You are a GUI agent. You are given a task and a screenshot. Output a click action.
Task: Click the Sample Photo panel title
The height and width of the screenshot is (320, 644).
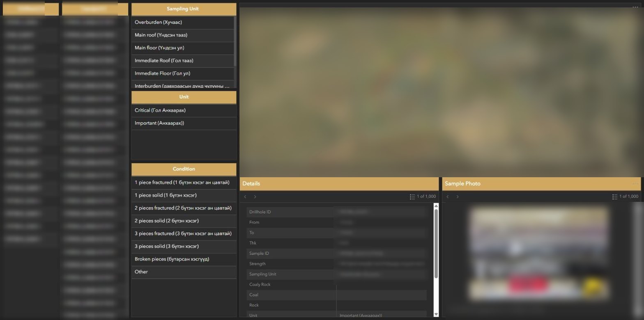(x=462, y=183)
